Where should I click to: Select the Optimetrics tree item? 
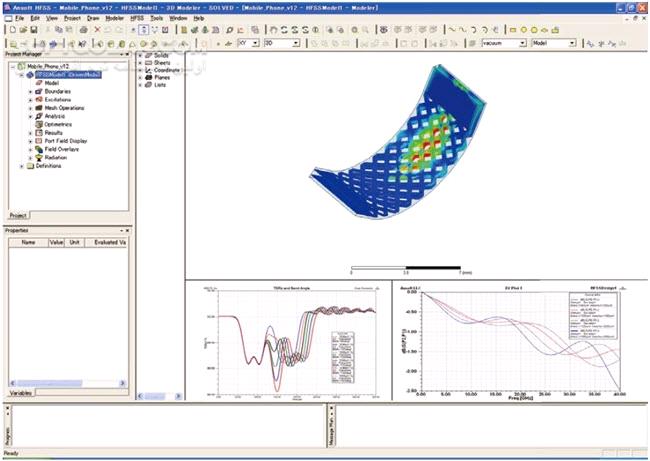58,124
